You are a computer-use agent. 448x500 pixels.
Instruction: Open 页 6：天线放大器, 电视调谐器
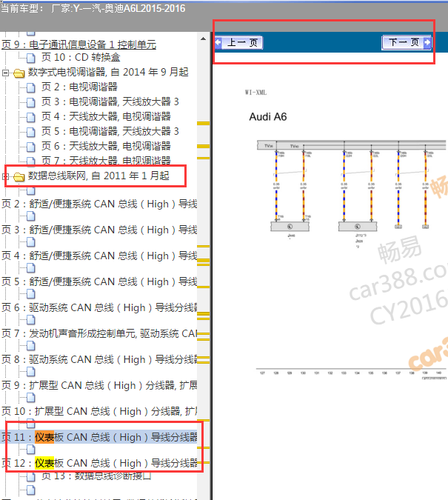coord(106,146)
